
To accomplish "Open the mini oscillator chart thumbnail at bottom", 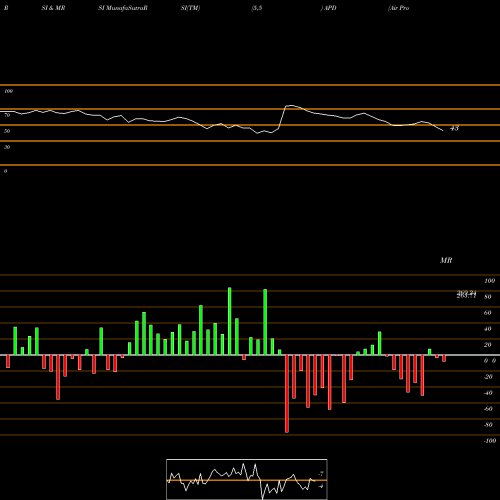I will [x=247, y=479].
